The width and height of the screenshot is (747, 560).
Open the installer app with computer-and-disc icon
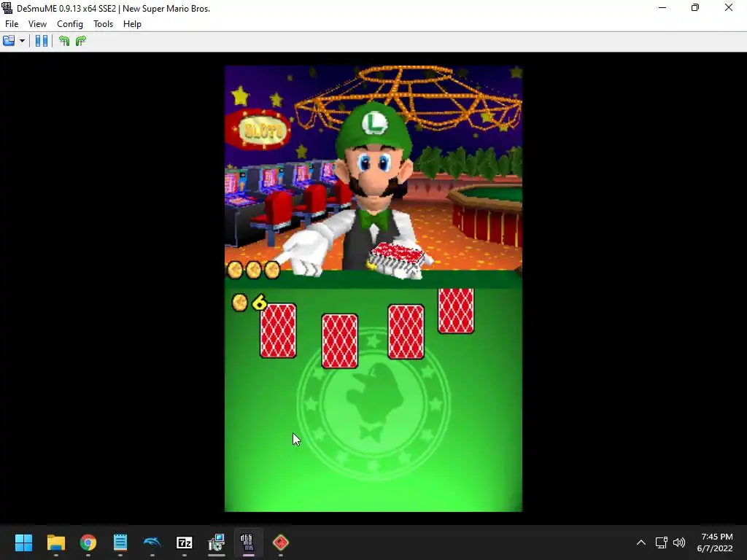(x=216, y=542)
